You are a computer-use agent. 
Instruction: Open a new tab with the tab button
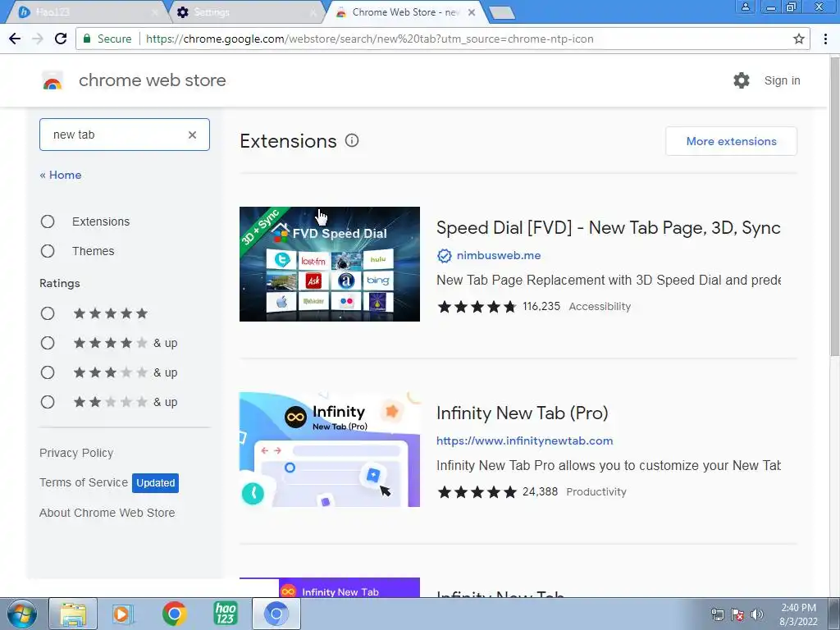point(502,13)
